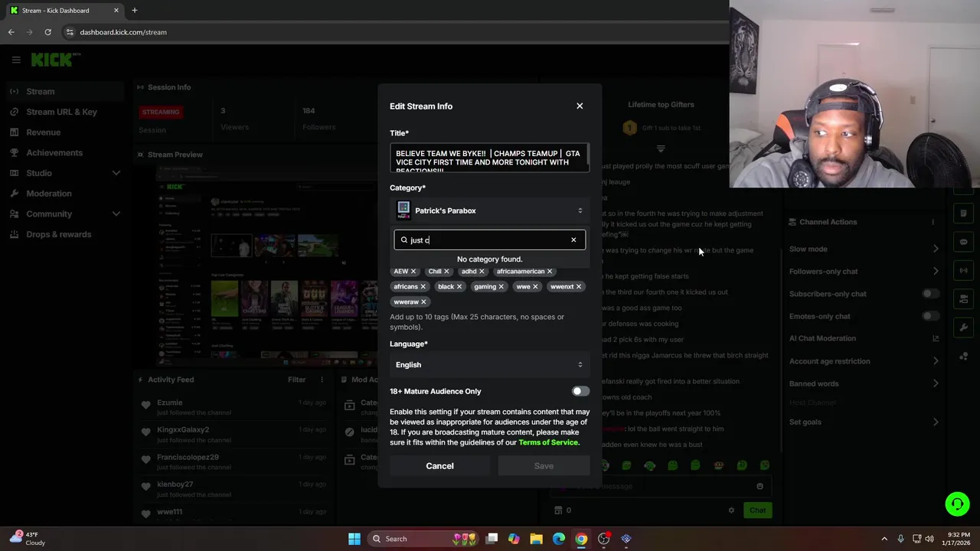This screenshot has width=980, height=551.
Task: Click the wrench icon in right rail
Action: point(963,328)
